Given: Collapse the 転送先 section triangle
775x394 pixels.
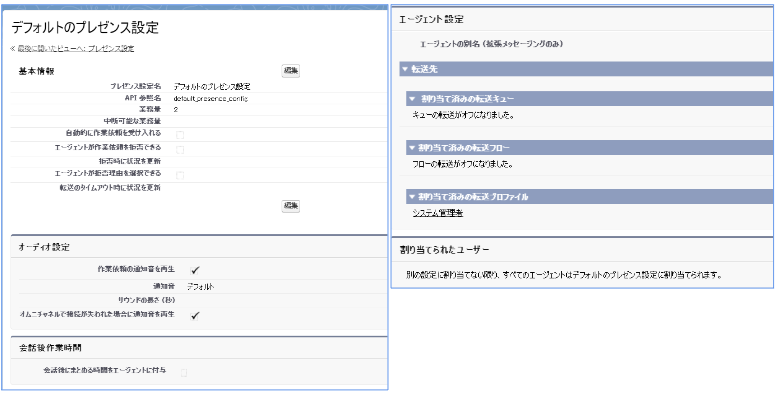Looking at the screenshot, I should (405, 70).
